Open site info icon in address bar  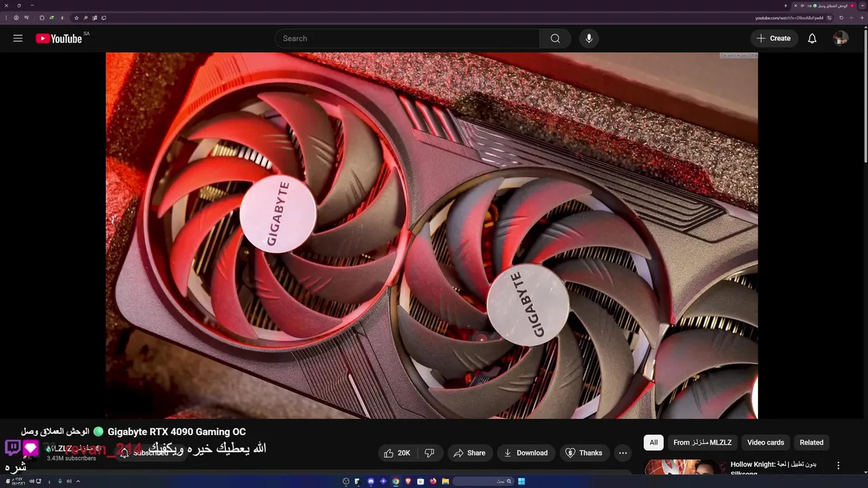(829, 18)
